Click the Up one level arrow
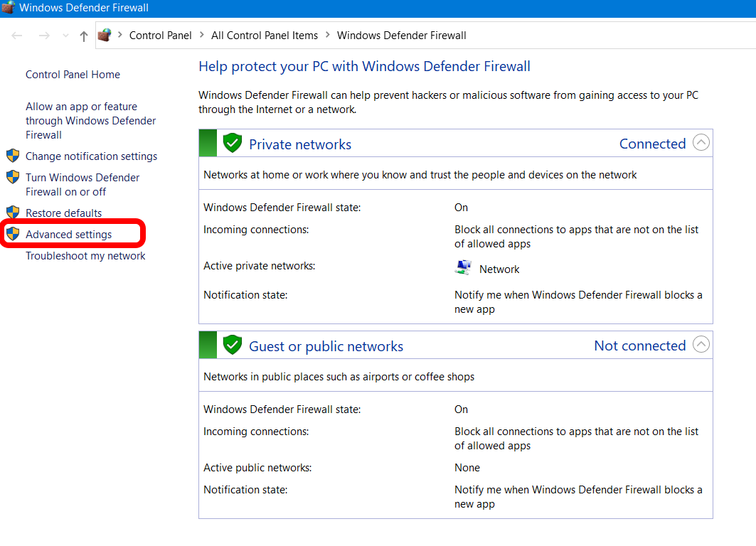The image size is (756, 546). 84,36
